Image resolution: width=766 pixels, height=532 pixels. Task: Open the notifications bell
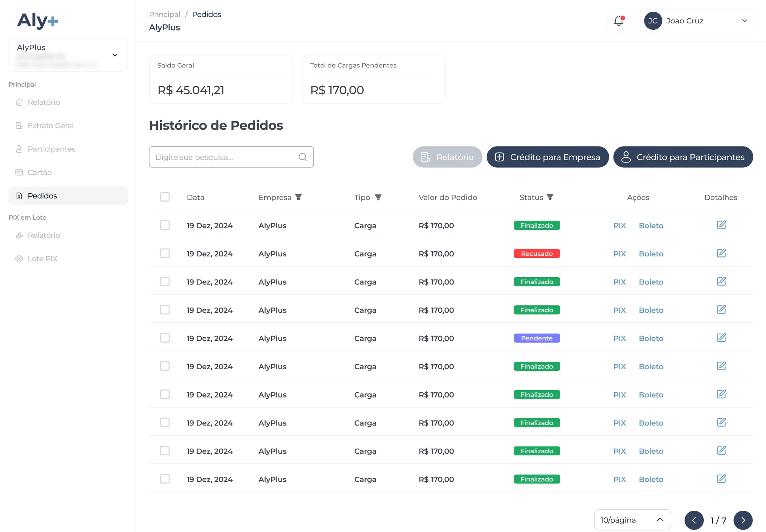[x=618, y=21]
